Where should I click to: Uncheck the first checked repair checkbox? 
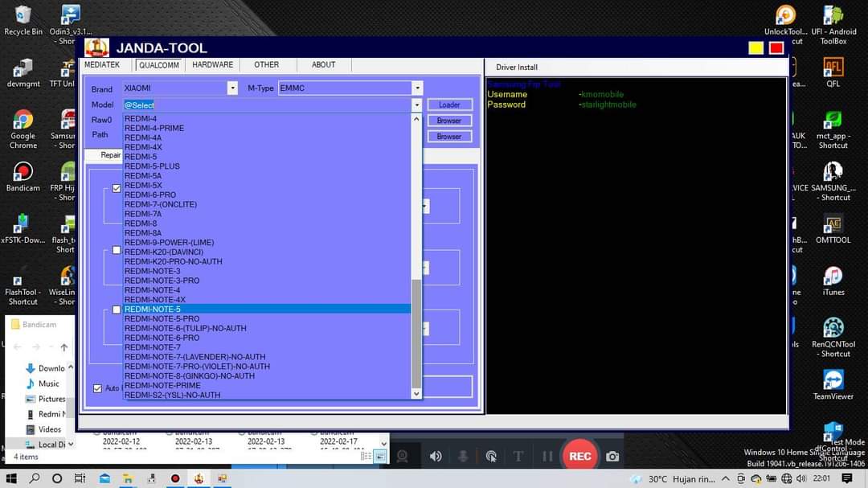click(117, 188)
